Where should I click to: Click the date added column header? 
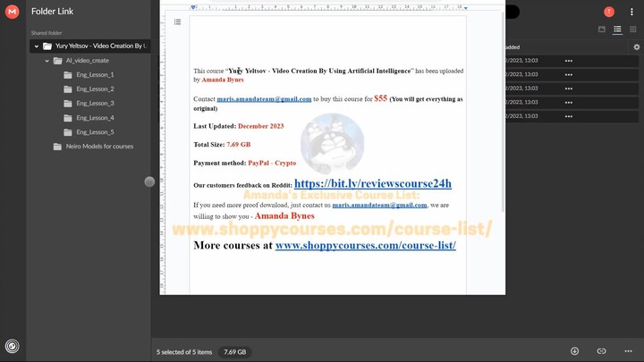pos(513,47)
